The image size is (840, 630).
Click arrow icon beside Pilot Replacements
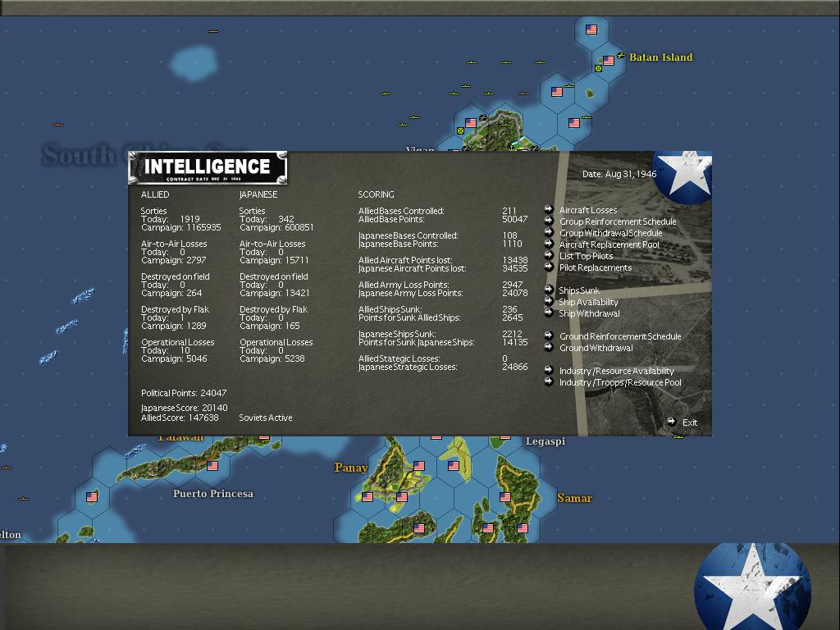(x=549, y=267)
